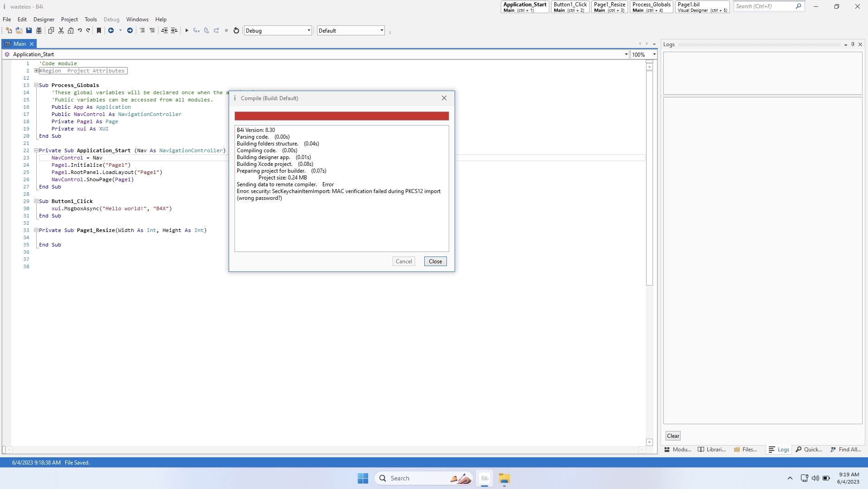Viewport: 868px width, 489px height.
Task: Open the Default build configuration dropdown
Action: tap(351, 30)
